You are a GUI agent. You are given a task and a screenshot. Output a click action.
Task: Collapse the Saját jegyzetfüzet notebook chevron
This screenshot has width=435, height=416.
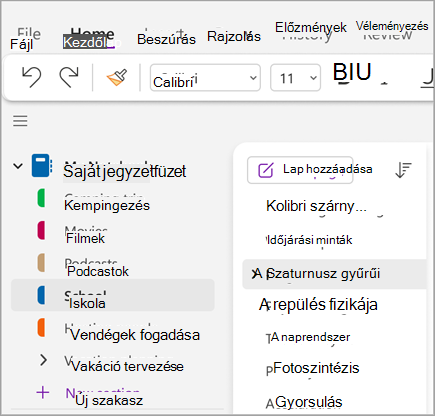point(18,166)
